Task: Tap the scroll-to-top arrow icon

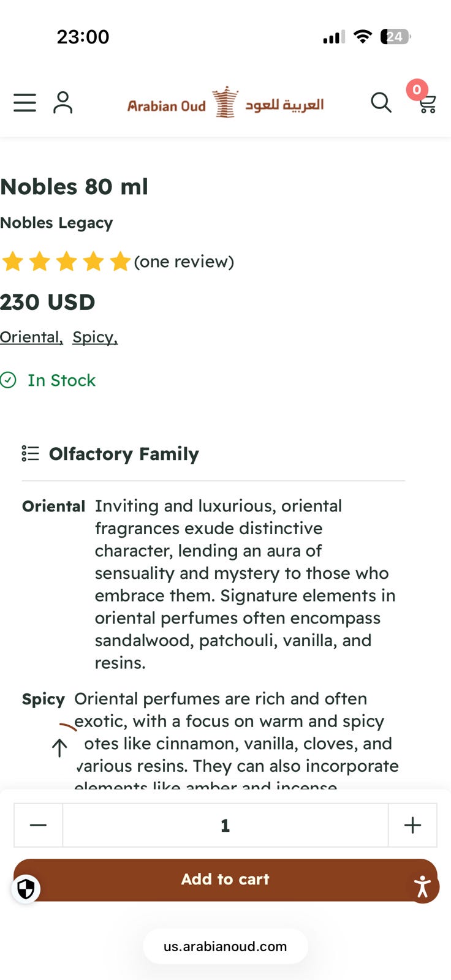Action: point(60,747)
